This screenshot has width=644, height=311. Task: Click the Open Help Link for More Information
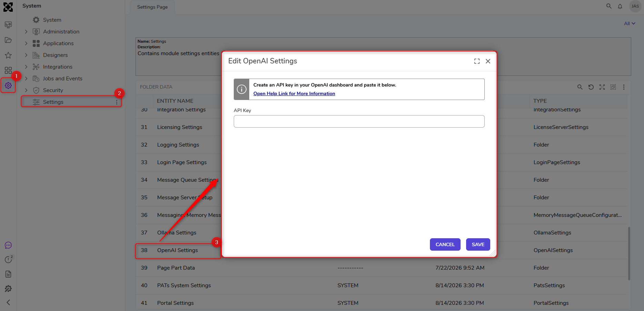tap(294, 94)
